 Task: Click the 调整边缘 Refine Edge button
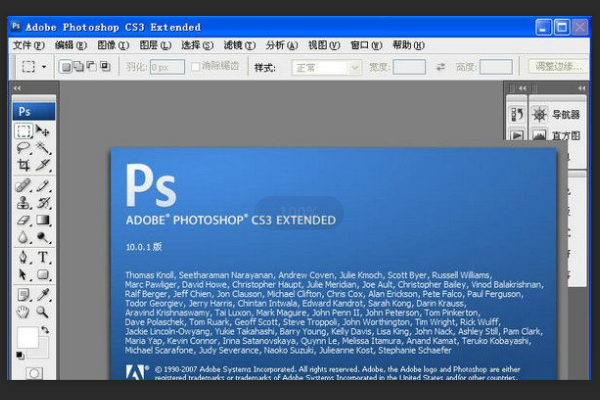(x=558, y=67)
